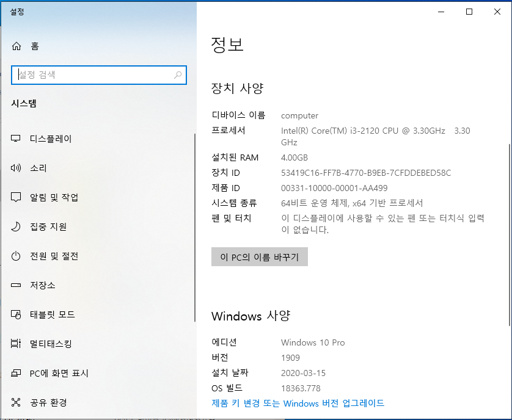Click the main content vertical scrollbar

(510, 234)
